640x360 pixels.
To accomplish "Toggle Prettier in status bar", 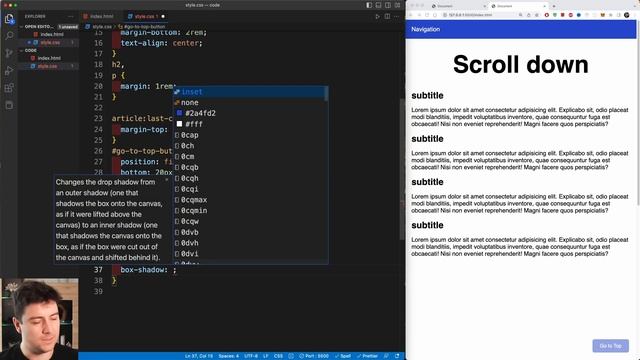I will tap(367, 356).
